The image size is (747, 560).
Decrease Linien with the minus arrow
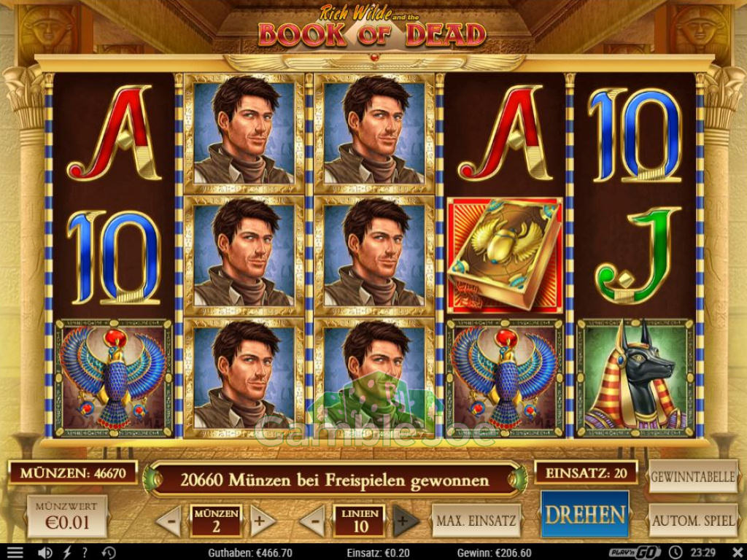(x=314, y=521)
